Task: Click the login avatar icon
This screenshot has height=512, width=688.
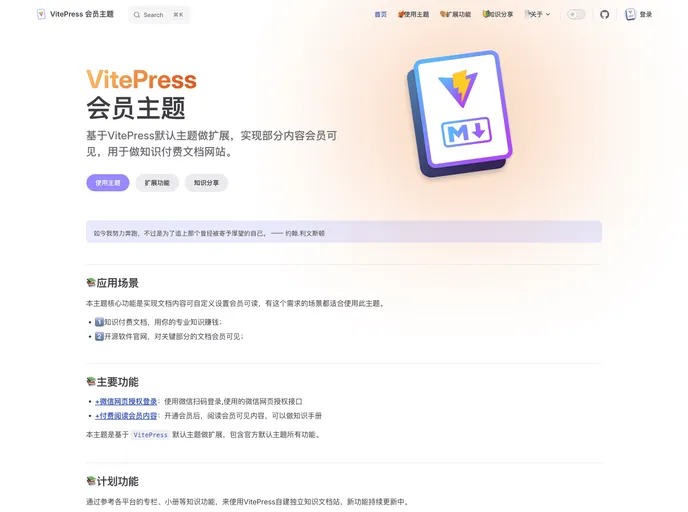Action: click(x=631, y=14)
